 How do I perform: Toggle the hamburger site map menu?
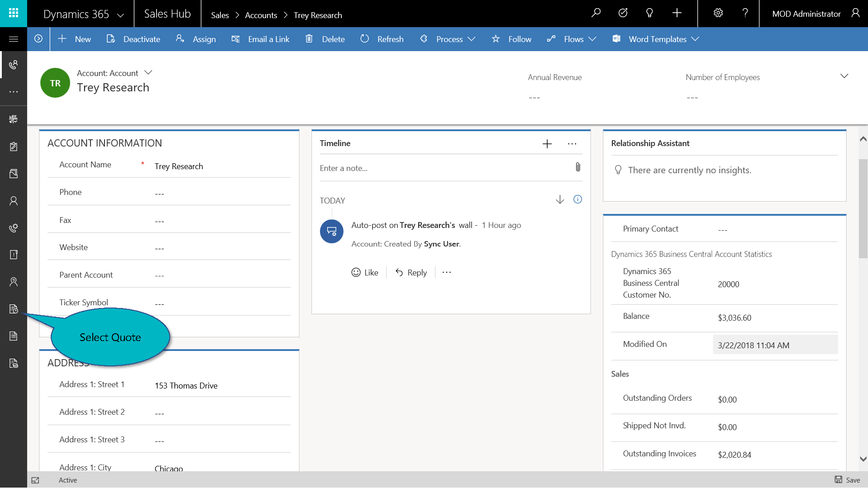(14, 39)
